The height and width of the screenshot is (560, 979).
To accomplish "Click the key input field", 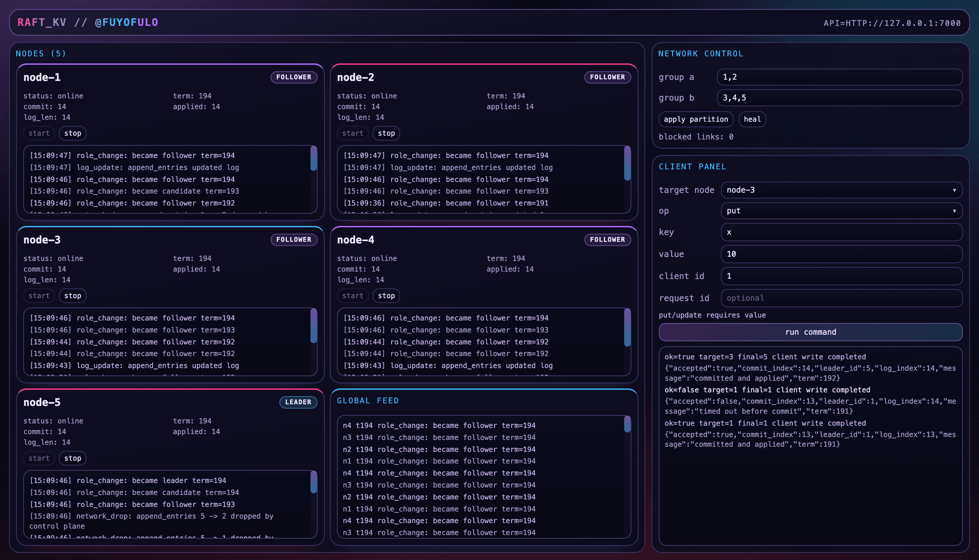I will [x=841, y=232].
